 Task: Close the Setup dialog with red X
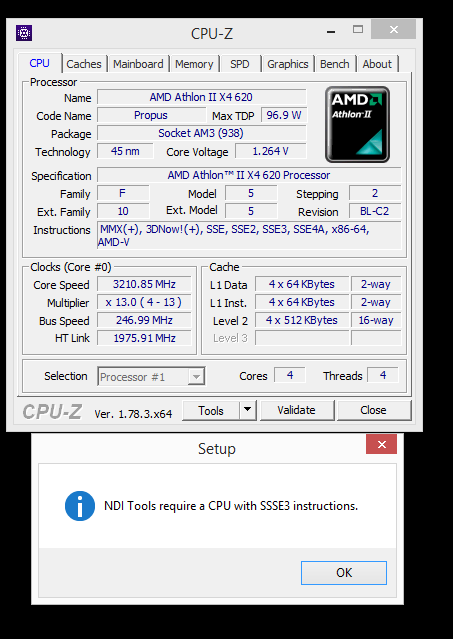(381, 444)
